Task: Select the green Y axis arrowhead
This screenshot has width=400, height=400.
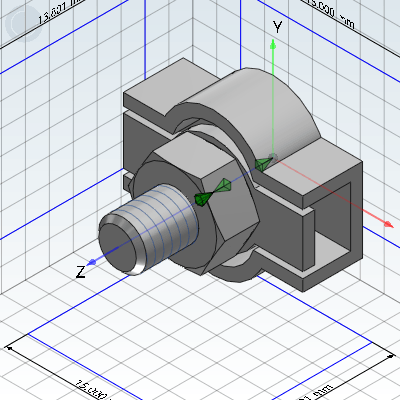Action: point(273,44)
